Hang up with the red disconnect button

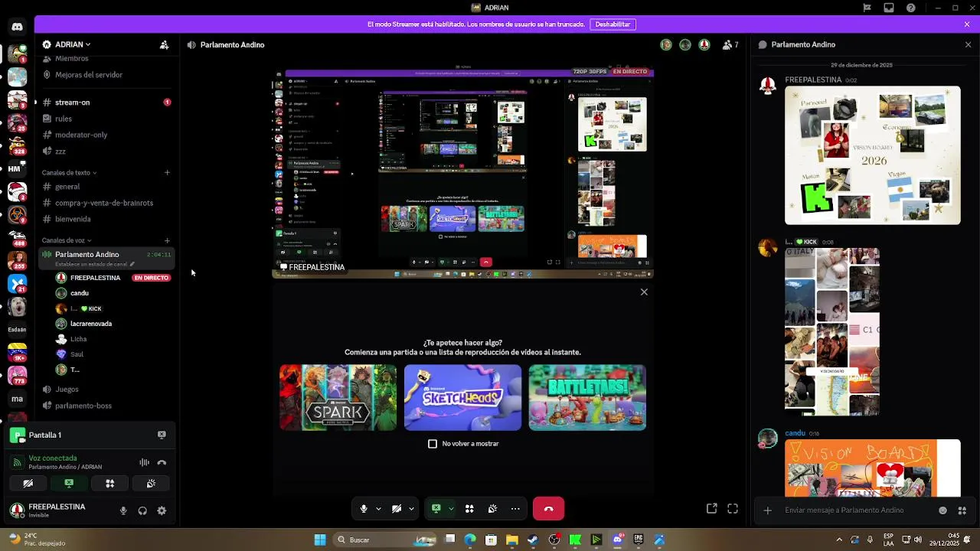point(548,508)
